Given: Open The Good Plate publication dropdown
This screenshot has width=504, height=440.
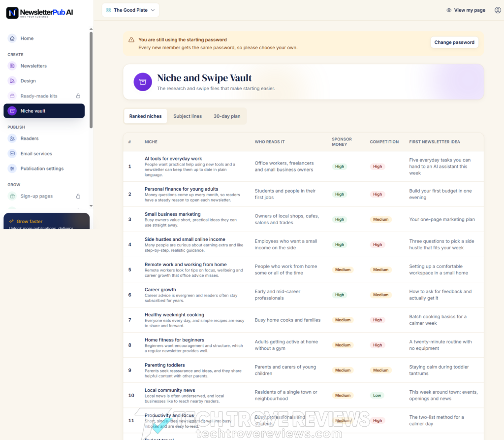Looking at the screenshot, I should tap(130, 10).
